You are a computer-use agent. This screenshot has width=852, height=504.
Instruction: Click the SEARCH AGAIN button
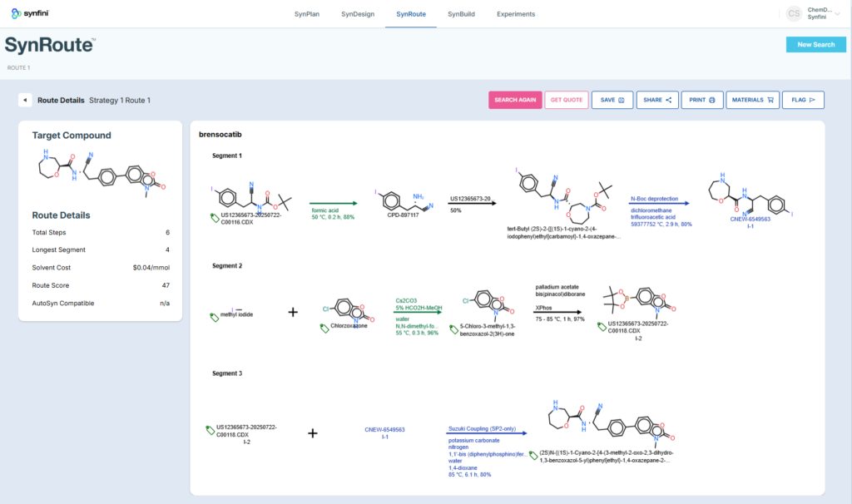click(515, 100)
